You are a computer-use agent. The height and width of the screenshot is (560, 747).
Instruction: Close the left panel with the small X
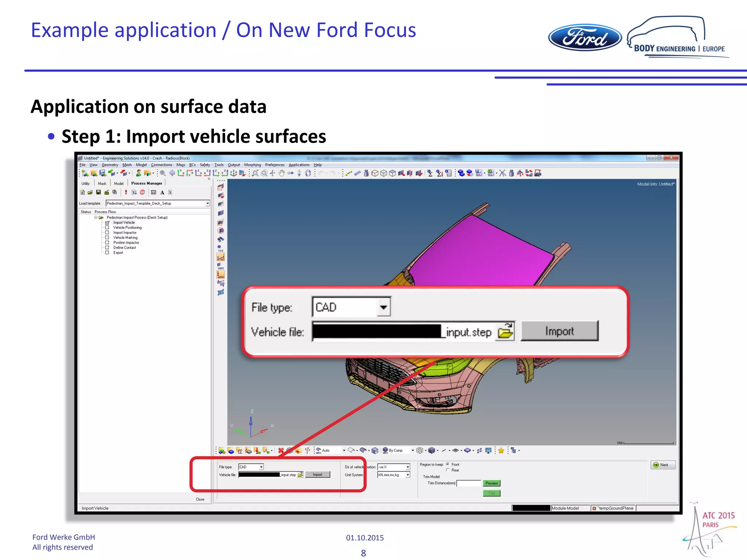pyautogui.click(x=209, y=179)
